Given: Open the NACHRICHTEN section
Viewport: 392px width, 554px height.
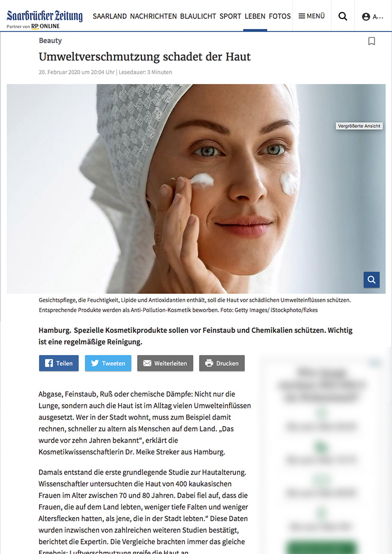Looking at the screenshot, I should [153, 16].
